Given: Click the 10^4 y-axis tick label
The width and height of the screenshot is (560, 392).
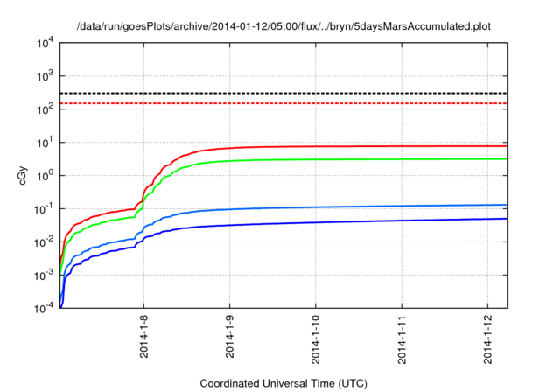Looking at the screenshot, I should 45,43.
